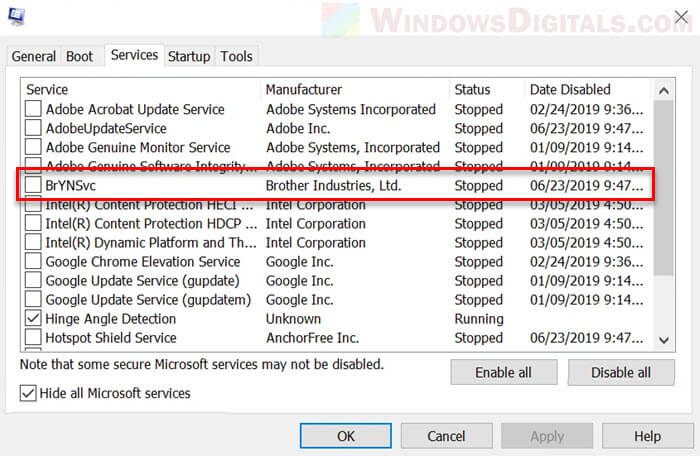Sort by the Manufacturer column header
The height and width of the screenshot is (456, 700).
[353, 90]
